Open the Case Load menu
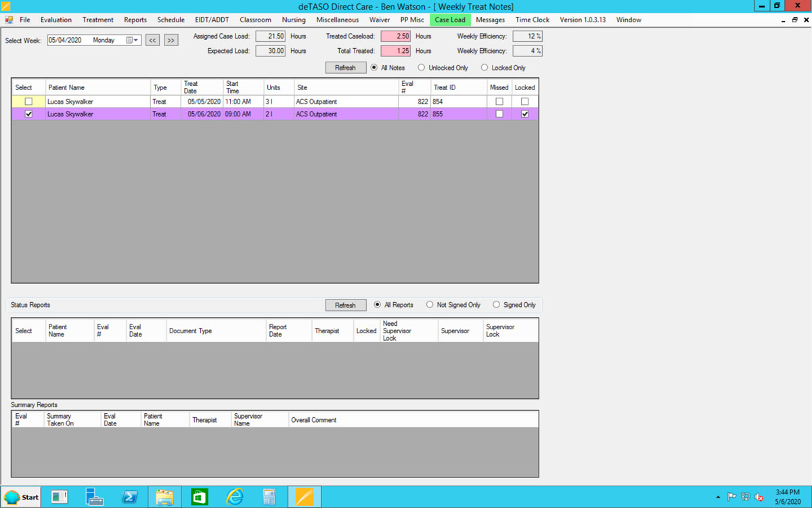Image resolution: width=812 pixels, height=508 pixels. click(x=450, y=20)
